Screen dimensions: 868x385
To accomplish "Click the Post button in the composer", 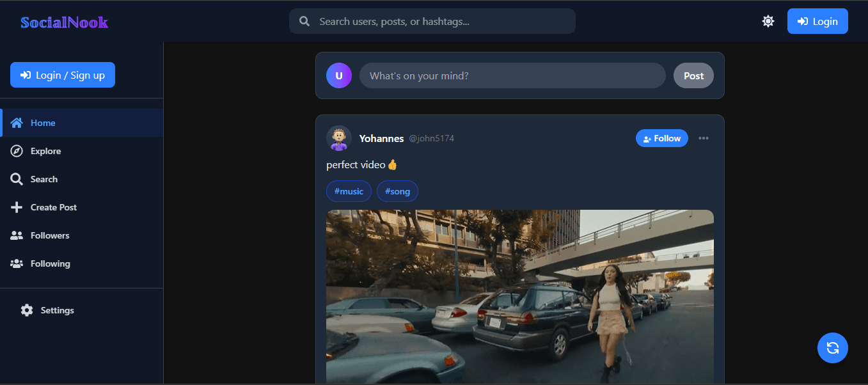I will tap(693, 75).
